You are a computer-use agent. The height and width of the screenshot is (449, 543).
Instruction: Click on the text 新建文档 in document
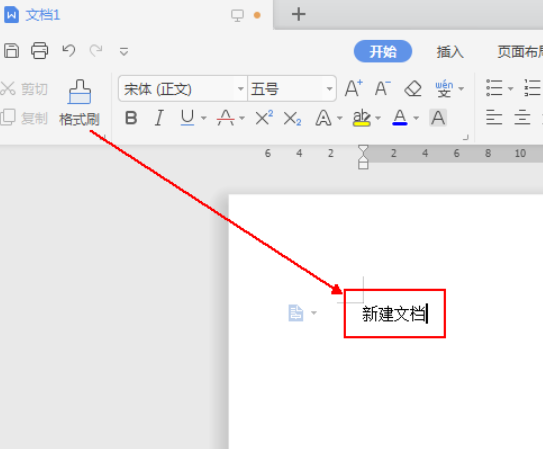[x=394, y=314]
